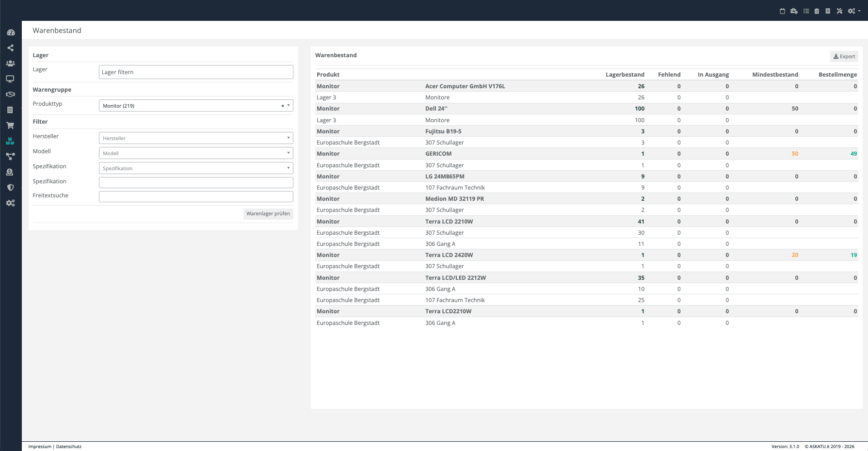Open the users group sidebar icon
The image size is (868, 451).
[x=11, y=64]
